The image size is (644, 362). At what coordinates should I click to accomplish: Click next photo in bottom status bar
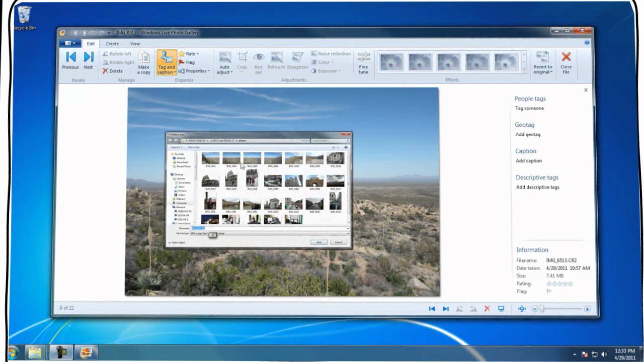(x=445, y=309)
